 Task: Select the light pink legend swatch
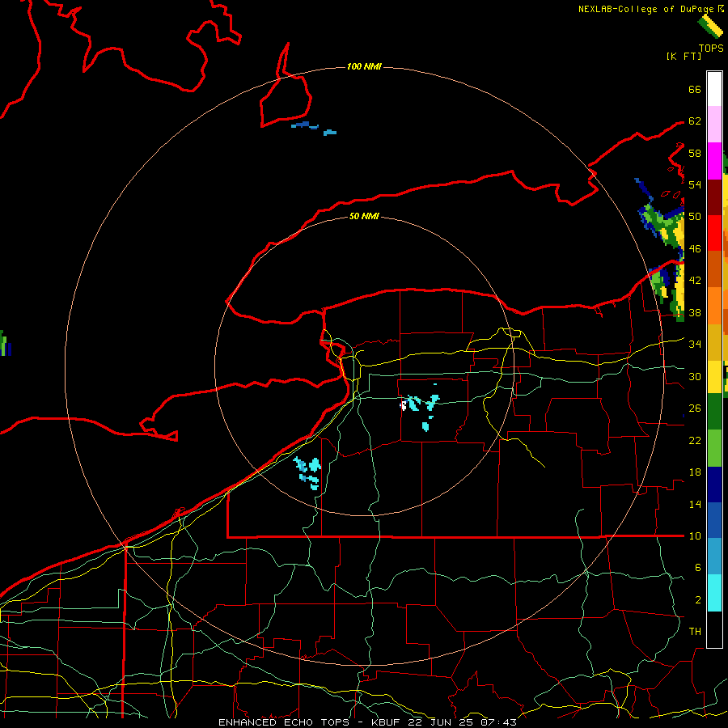point(714,125)
